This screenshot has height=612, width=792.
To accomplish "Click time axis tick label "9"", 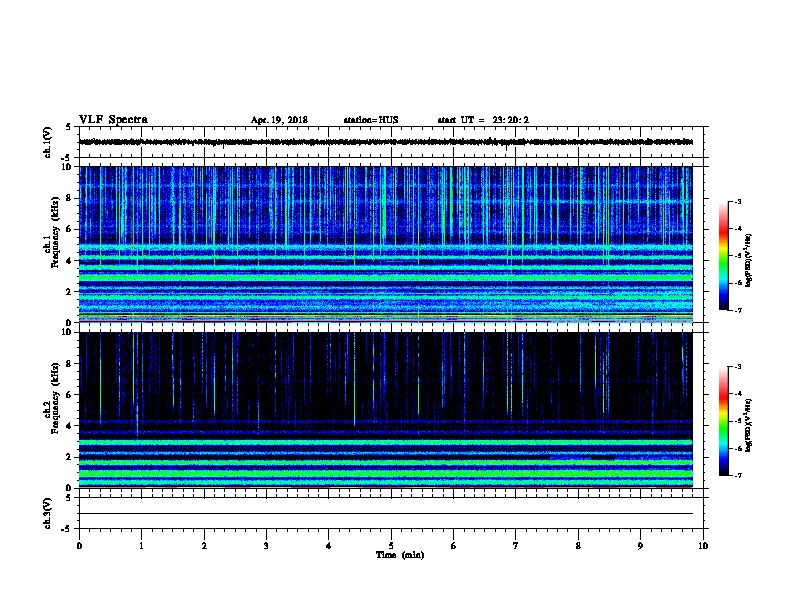I will 640,546.
